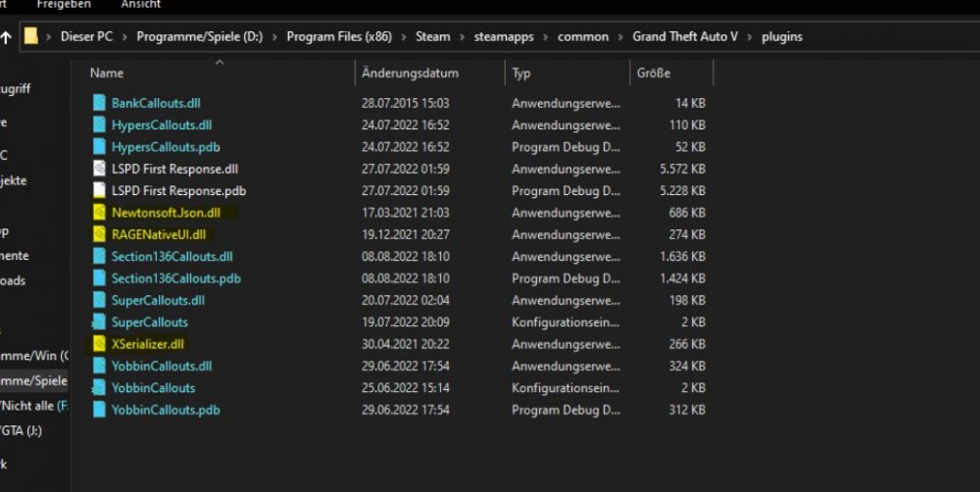Click the folder icon in address bar

31,36
